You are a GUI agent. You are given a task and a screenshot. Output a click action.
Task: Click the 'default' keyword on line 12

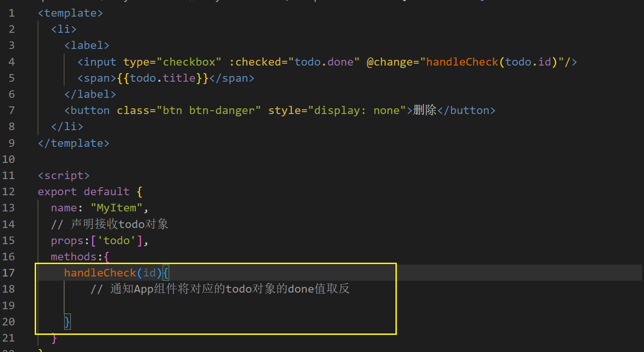pyautogui.click(x=106, y=191)
